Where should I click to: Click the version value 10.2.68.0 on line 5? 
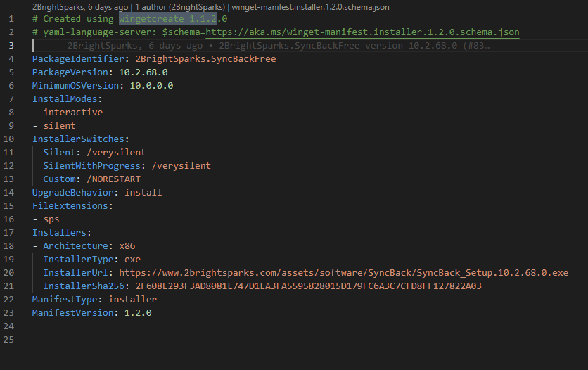point(143,72)
